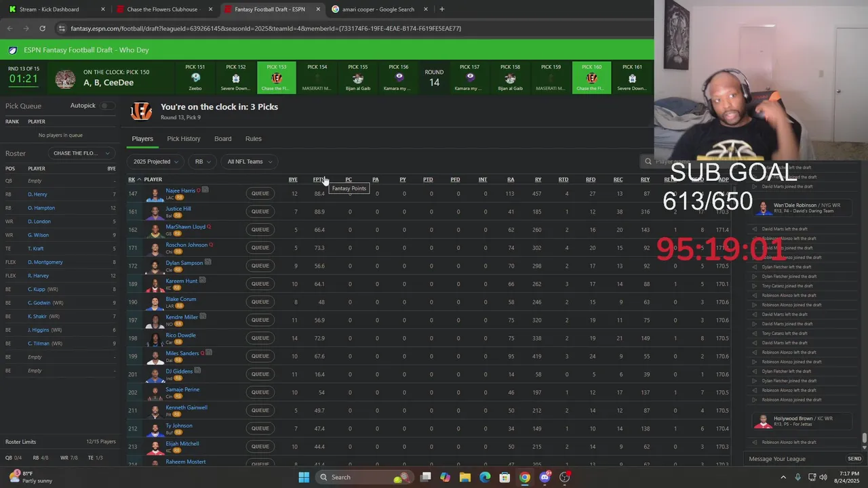Viewport: 868px width, 488px height.
Task: Click the player search magnifier icon
Action: pos(648,161)
